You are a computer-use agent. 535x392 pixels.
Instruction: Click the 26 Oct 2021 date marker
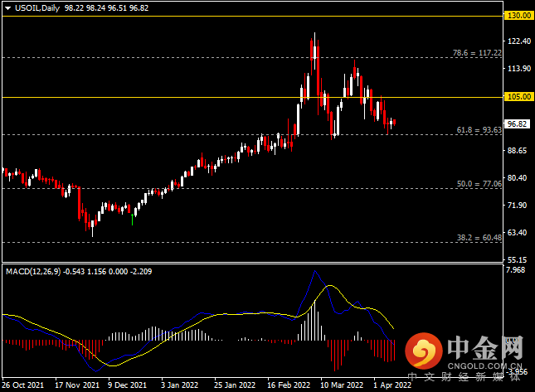[23, 385]
